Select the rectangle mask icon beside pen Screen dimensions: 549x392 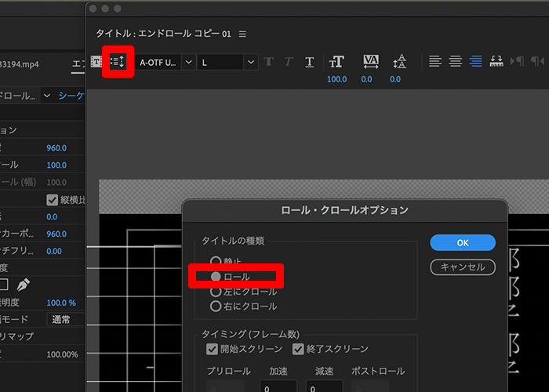click(4, 285)
